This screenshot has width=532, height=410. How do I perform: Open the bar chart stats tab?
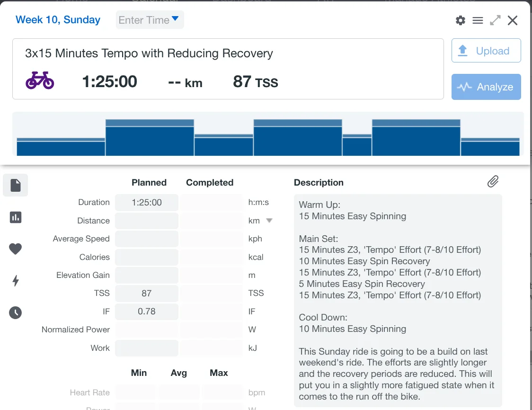pos(16,217)
